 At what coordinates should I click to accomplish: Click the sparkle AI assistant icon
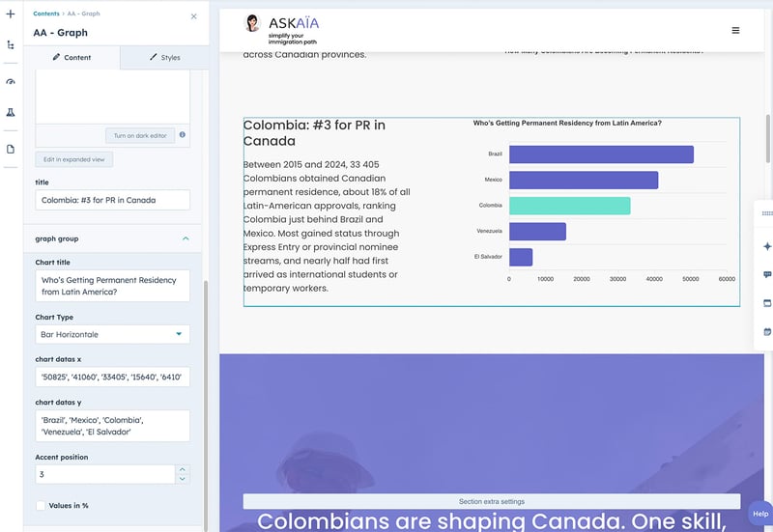point(767,246)
